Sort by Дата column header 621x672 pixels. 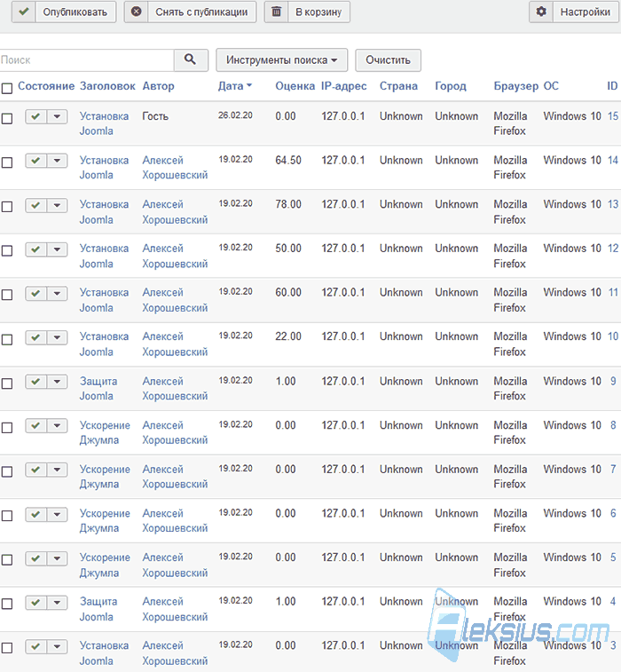click(x=235, y=86)
